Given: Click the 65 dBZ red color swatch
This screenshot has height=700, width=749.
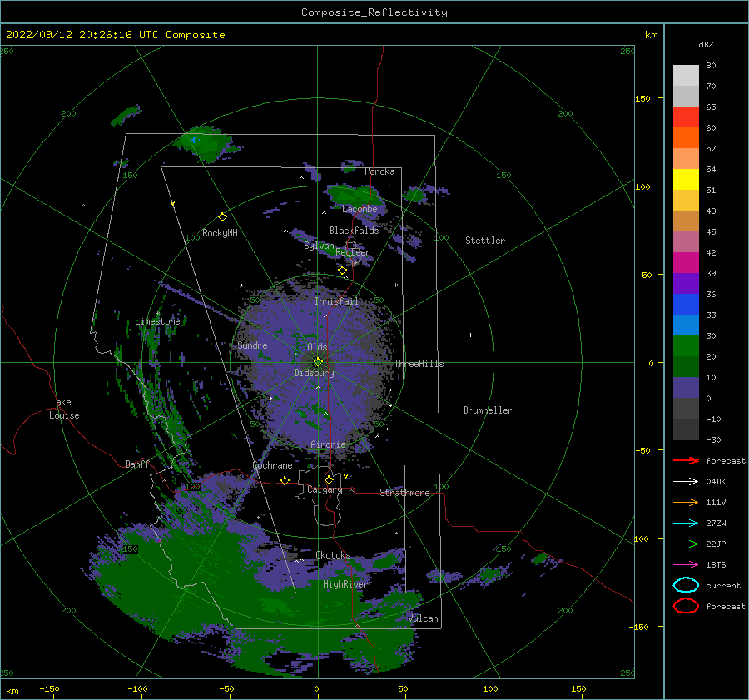Looking at the screenshot, I should coord(686,117).
